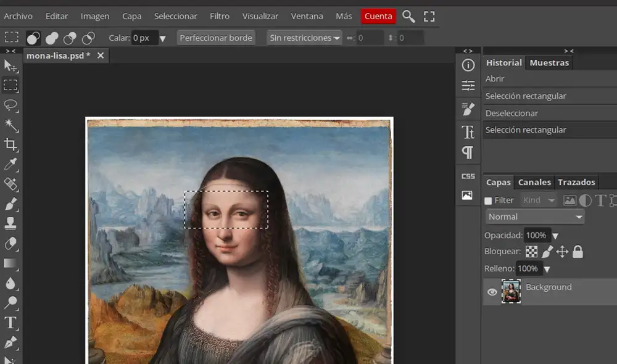Switch to the Canales tab

[x=534, y=182]
